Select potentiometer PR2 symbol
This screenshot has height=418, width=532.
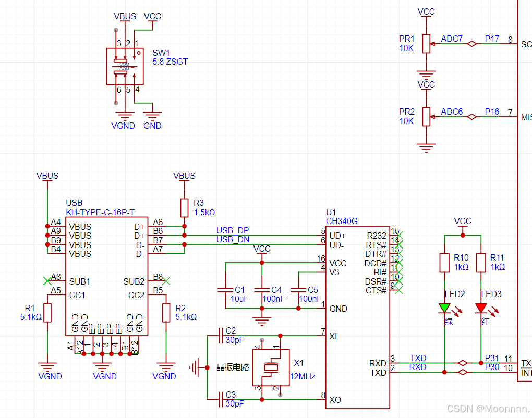pos(427,117)
